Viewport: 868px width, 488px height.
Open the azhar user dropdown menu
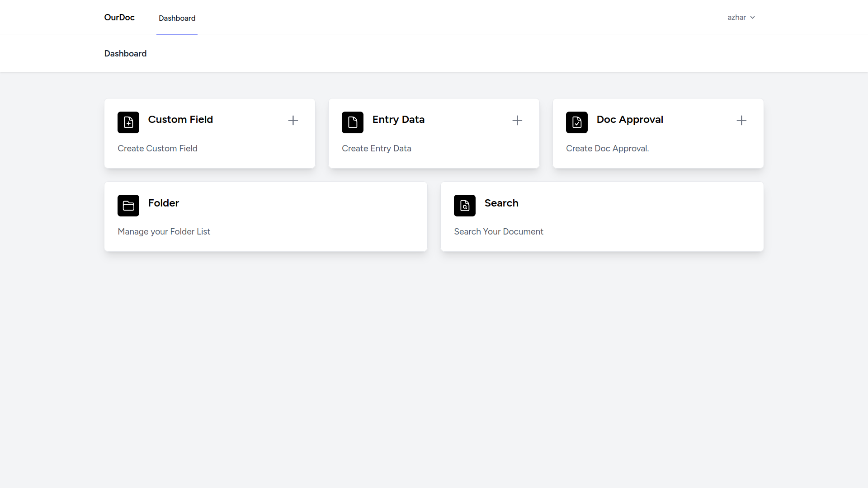(x=736, y=18)
